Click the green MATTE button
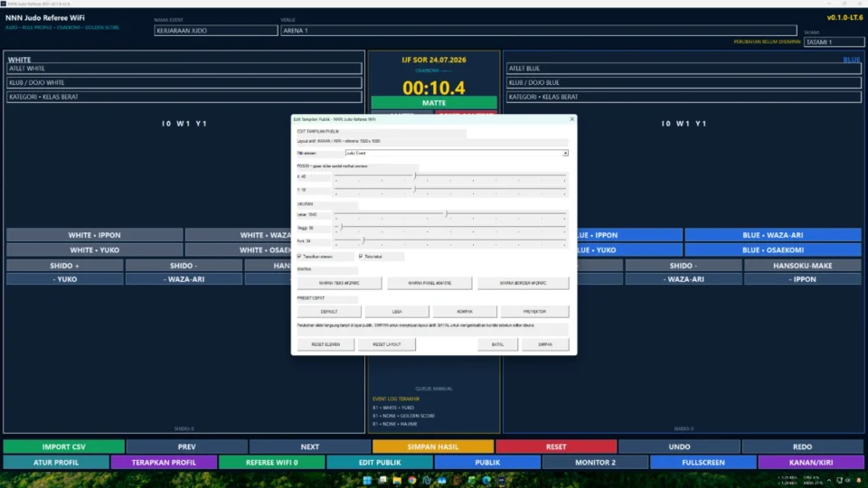This screenshot has width=868, height=488. pyautogui.click(x=434, y=103)
